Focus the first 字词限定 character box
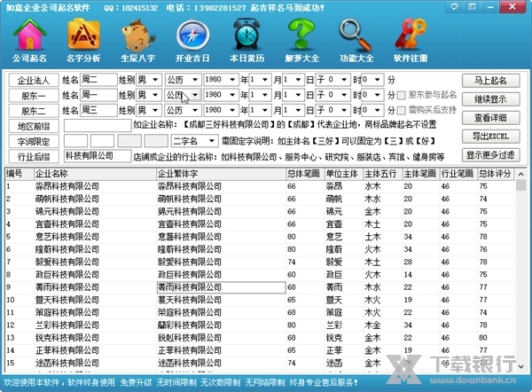Image resolution: width=532 pixels, height=392 pixels. click(x=75, y=141)
